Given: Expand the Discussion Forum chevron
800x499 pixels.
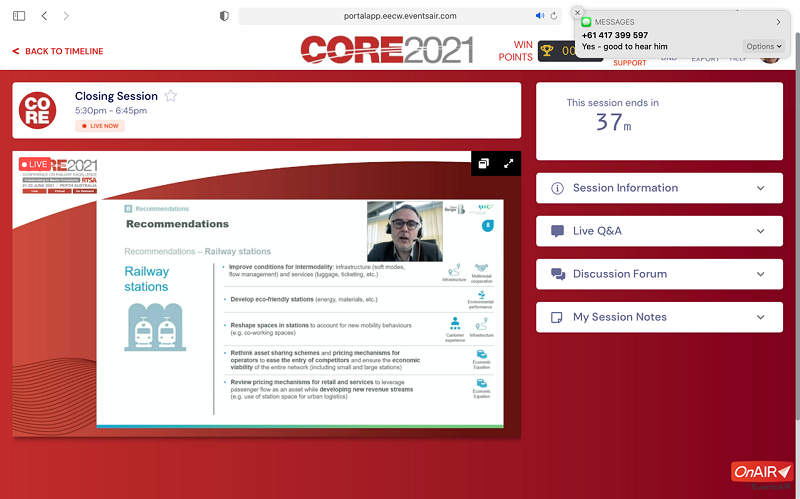Looking at the screenshot, I should click(x=760, y=274).
